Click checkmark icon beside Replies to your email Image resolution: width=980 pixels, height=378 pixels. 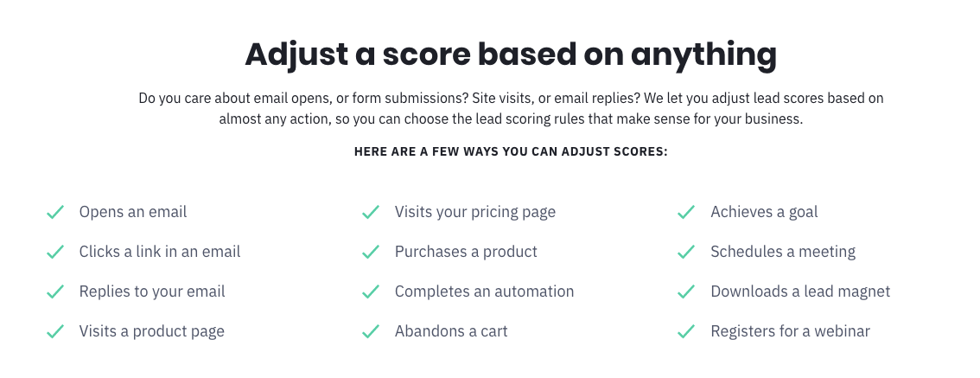coord(55,292)
